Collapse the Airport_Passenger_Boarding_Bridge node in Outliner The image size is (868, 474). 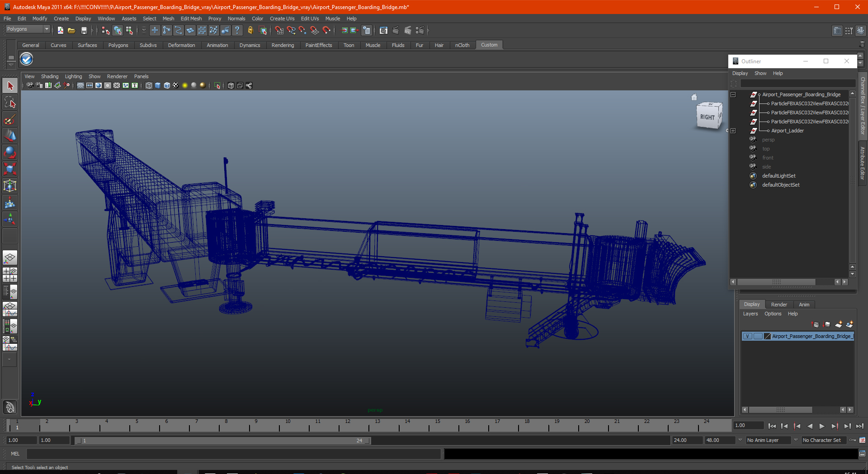point(733,94)
